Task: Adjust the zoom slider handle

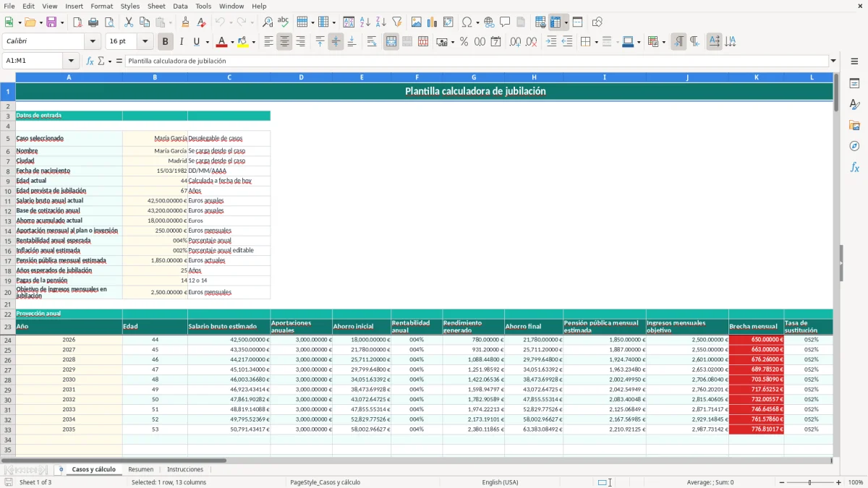Action: 809,482
